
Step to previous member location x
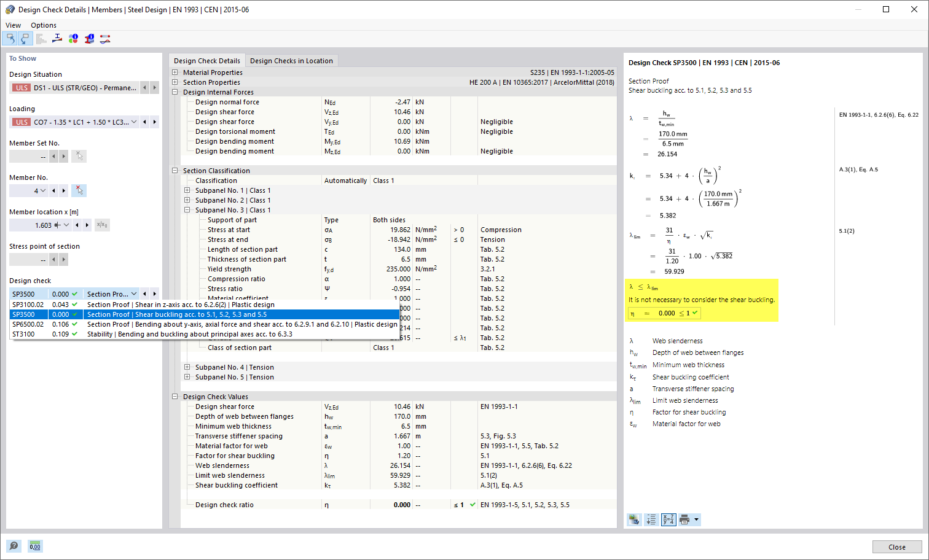pyautogui.click(x=77, y=225)
